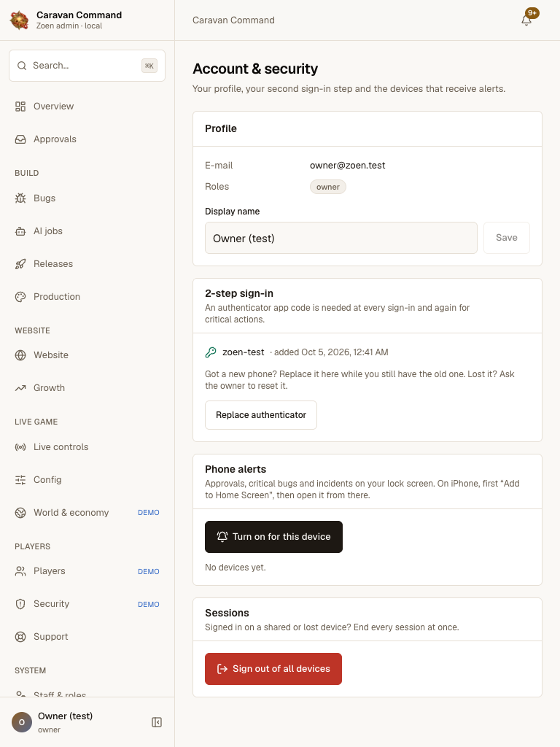Open the Website menu item
560x747 pixels.
pyautogui.click(x=87, y=355)
